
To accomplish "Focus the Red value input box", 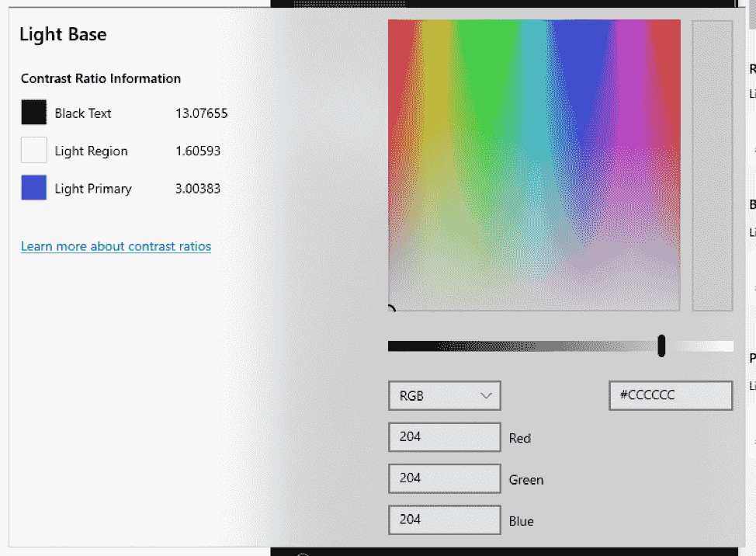I will click(x=444, y=437).
